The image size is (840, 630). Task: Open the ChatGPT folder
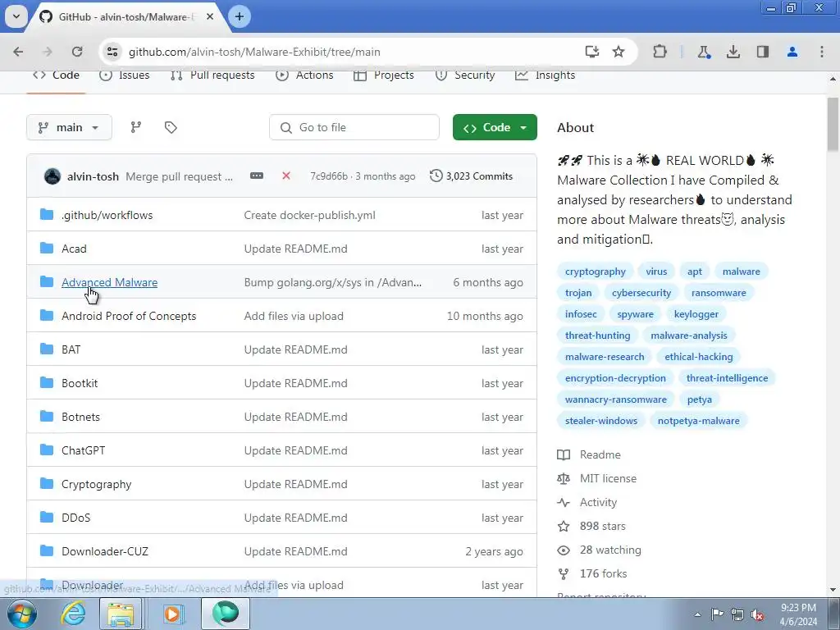(83, 450)
